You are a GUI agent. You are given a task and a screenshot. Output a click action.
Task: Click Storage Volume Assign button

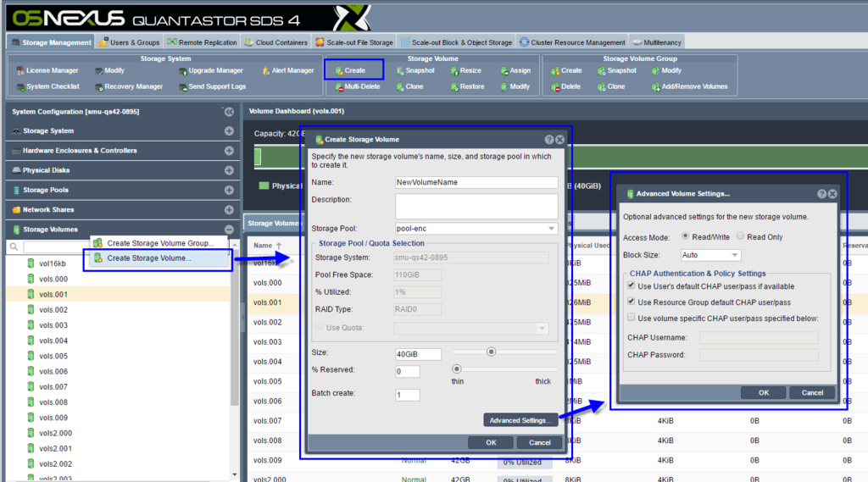pyautogui.click(x=515, y=71)
